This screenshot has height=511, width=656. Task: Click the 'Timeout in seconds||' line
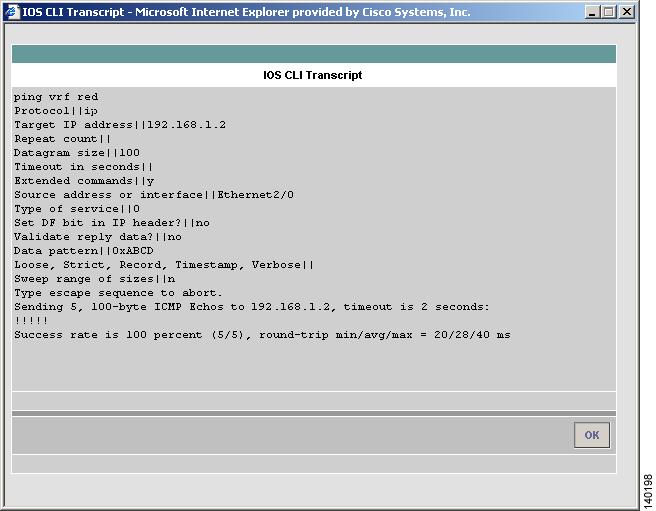(x=84, y=167)
